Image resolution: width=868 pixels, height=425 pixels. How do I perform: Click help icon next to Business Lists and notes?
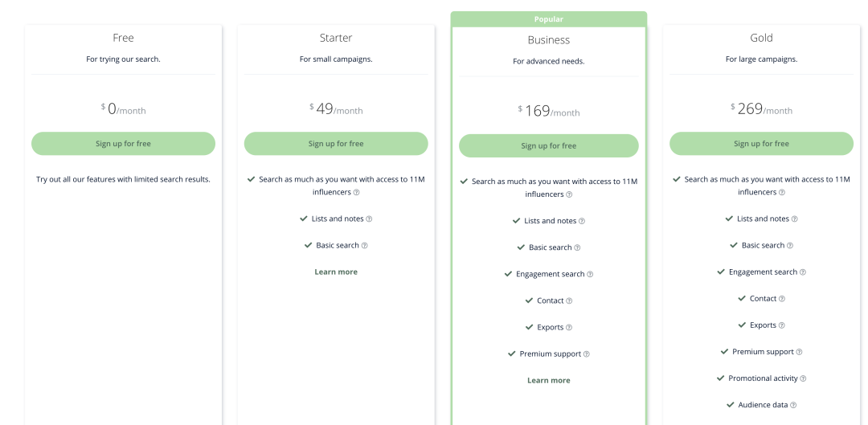tap(582, 221)
